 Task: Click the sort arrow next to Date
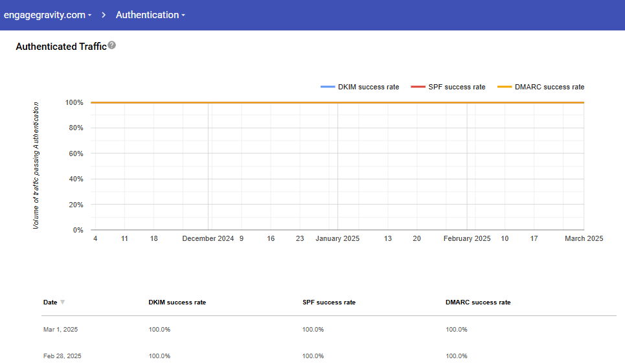point(63,302)
